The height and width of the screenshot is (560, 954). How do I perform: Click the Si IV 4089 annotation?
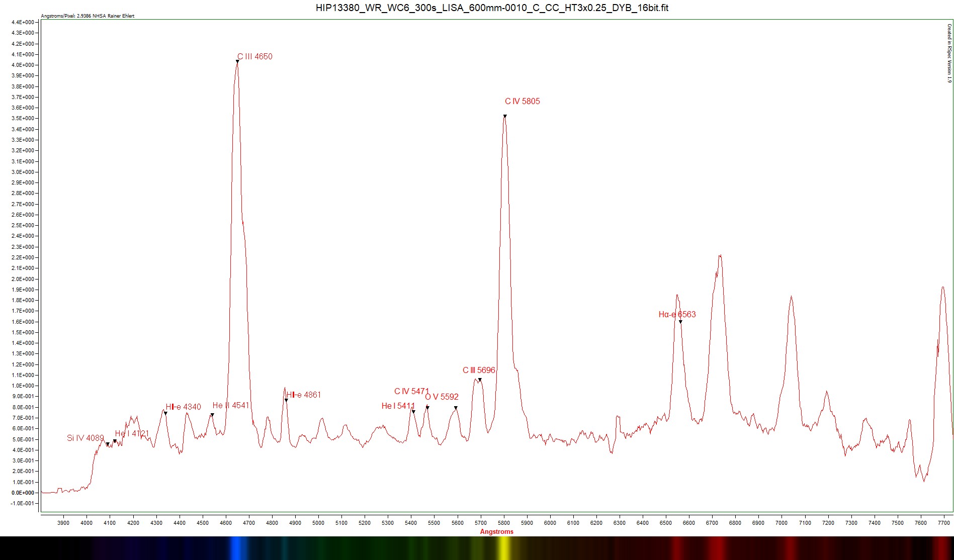pos(85,438)
